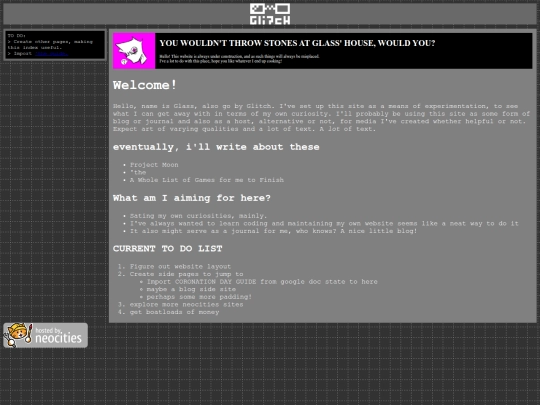Click 'explore more neocities sites' item
This screenshot has height=405, width=540.
click(186, 304)
